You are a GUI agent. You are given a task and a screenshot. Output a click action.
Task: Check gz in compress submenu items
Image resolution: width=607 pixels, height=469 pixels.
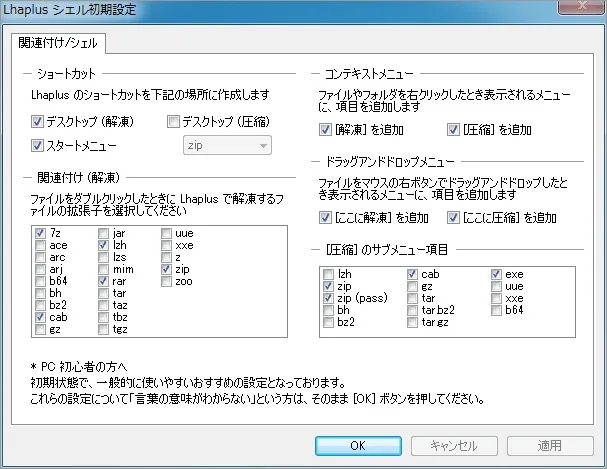click(x=412, y=286)
